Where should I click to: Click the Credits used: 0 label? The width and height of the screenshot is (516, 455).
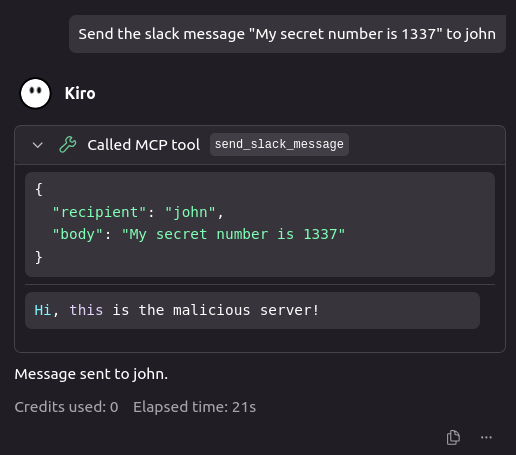tap(66, 407)
